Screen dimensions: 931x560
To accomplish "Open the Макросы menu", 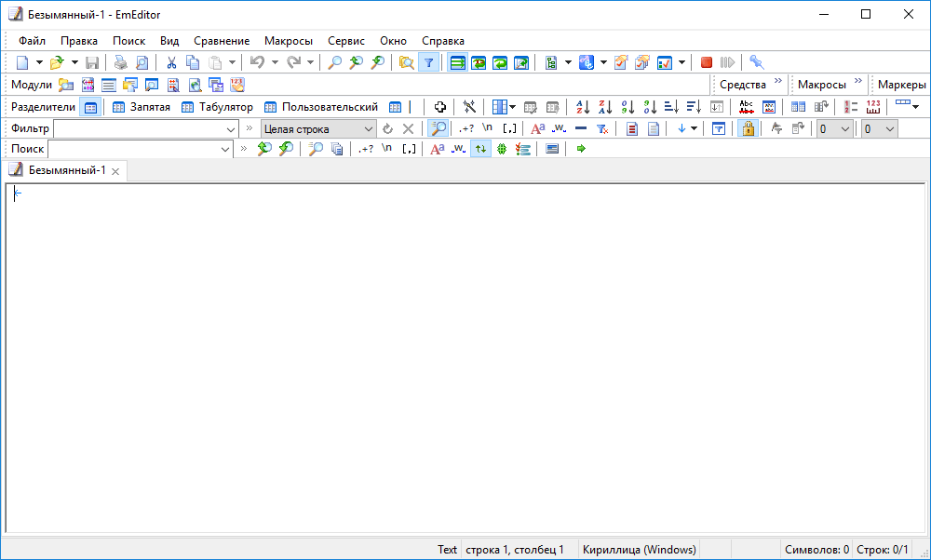I will (x=289, y=41).
